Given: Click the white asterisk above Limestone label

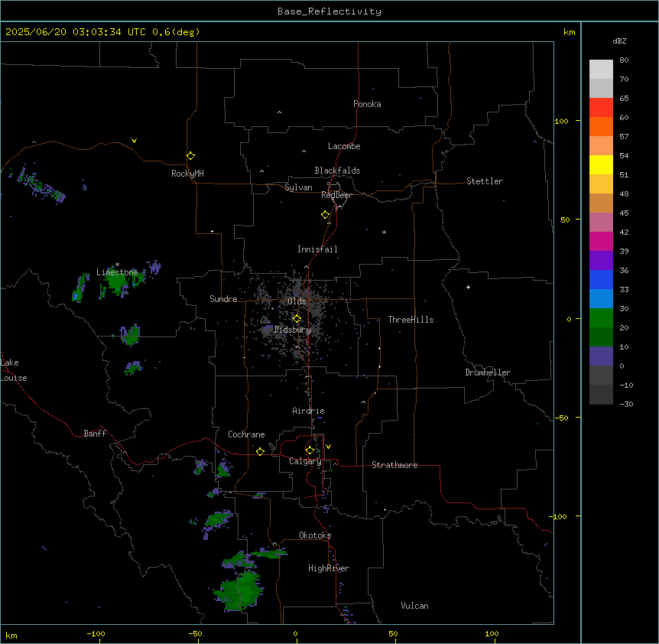Looking at the screenshot, I should (117, 265).
